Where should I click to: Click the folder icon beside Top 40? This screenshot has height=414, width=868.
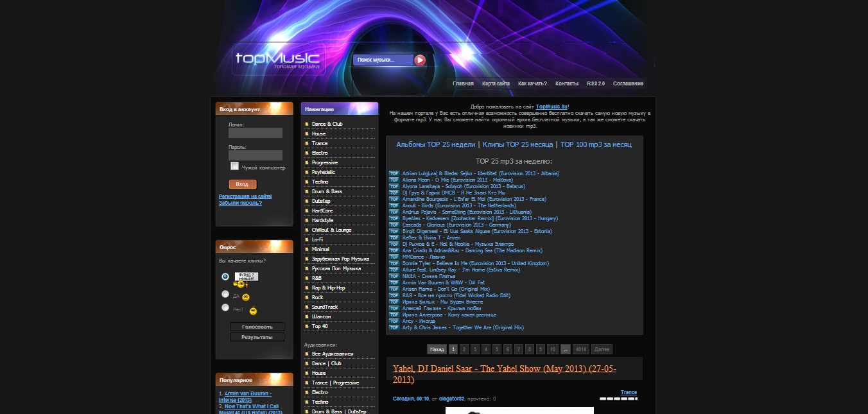point(307,326)
